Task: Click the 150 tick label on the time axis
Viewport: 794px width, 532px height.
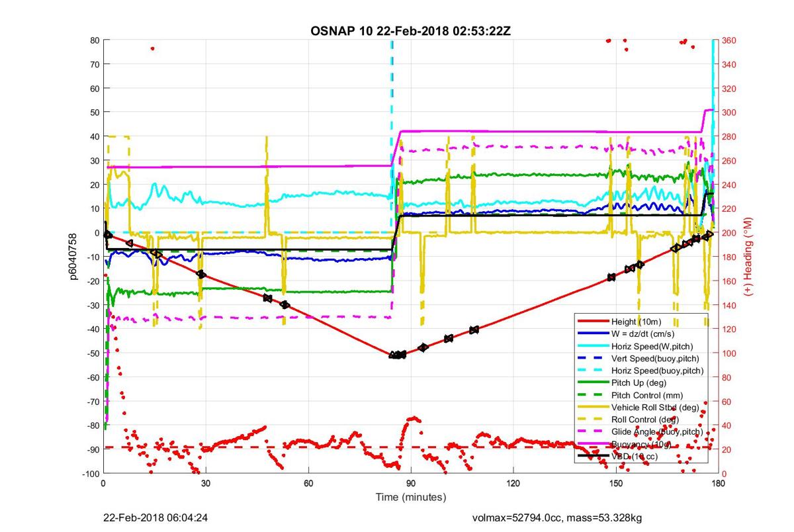Action: tap(616, 484)
